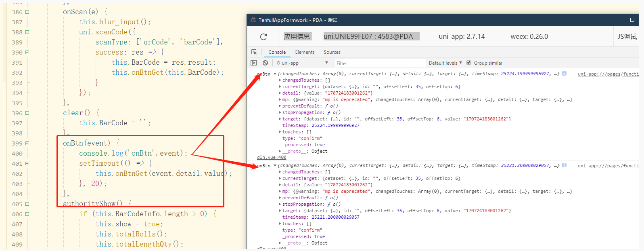Image resolution: width=644 pixels, height=251 pixels.
Task: Toggle the Group similar checkbox
Action: click(468, 63)
